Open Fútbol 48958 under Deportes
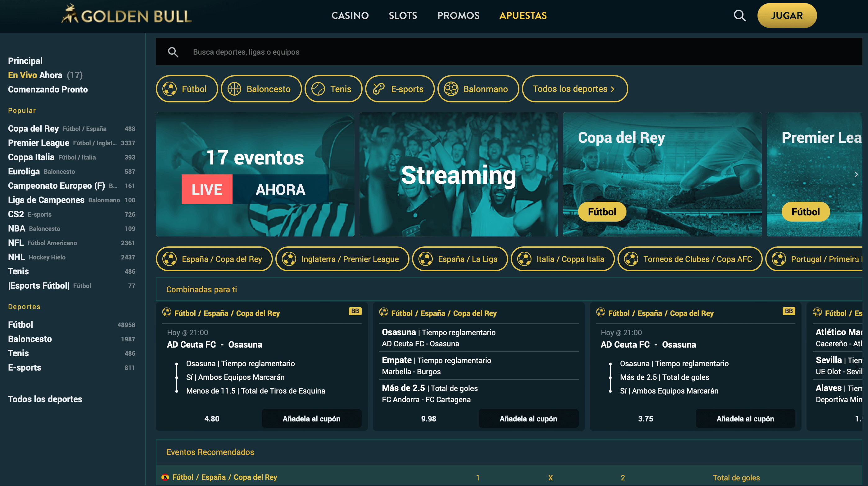 point(71,325)
